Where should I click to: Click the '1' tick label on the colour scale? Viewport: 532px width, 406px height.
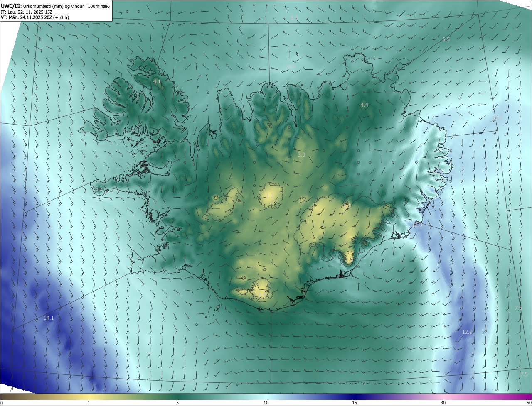(x=89, y=403)
